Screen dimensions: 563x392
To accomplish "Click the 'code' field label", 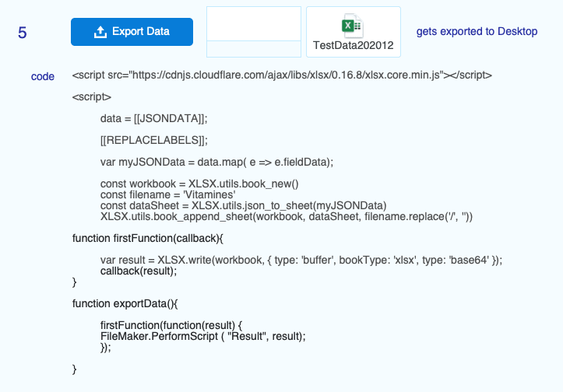I will click(x=43, y=76).
